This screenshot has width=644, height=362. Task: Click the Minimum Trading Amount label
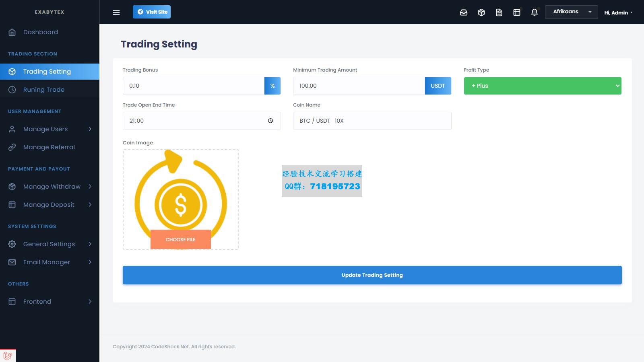[325, 70]
